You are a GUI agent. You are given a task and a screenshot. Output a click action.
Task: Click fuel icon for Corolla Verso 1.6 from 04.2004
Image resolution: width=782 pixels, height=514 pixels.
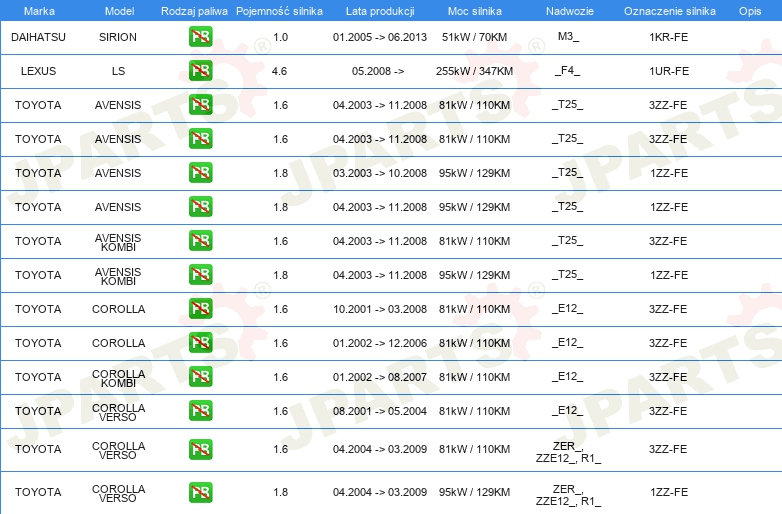click(x=200, y=449)
